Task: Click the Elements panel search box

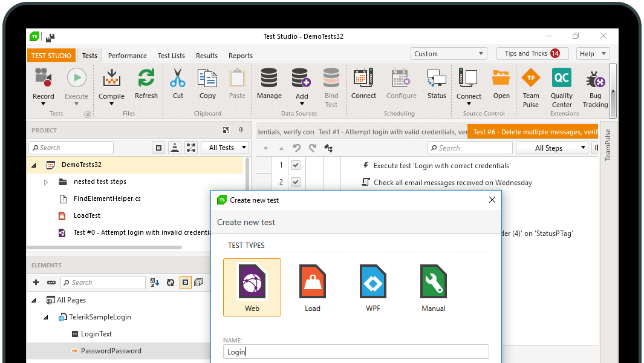Action: click(103, 283)
